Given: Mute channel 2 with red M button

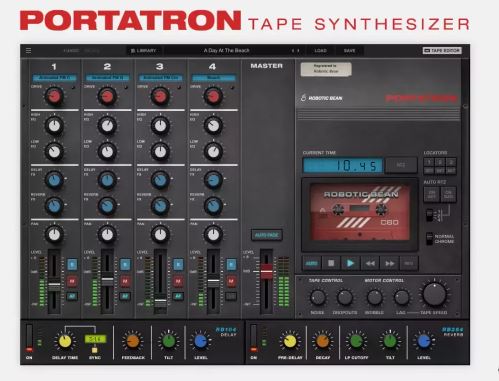Looking at the screenshot, I should (125, 281).
